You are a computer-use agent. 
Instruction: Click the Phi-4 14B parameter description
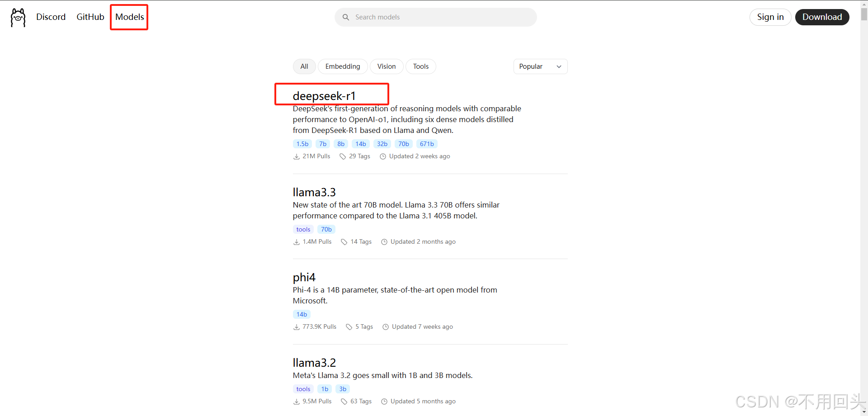click(395, 296)
